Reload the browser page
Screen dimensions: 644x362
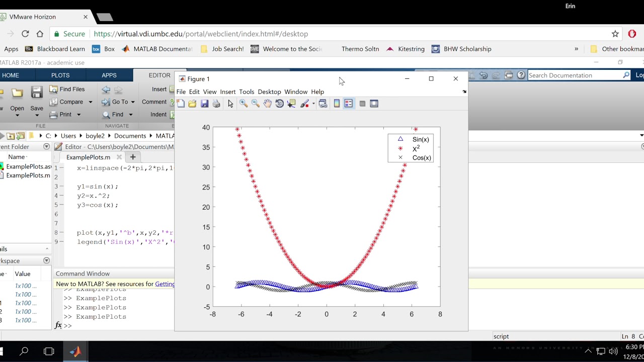(25, 34)
